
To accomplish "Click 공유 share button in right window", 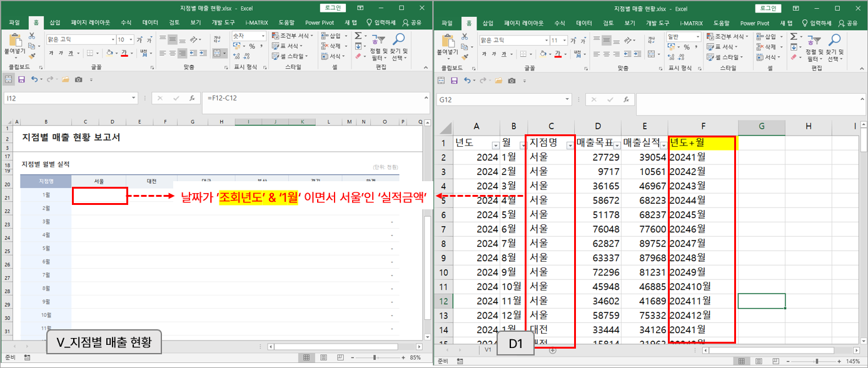I will click(x=849, y=22).
